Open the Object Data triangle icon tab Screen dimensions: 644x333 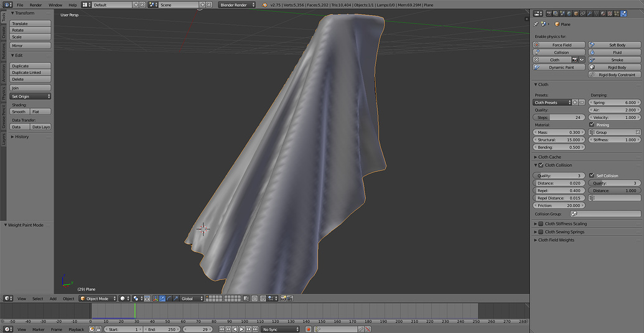point(596,14)
